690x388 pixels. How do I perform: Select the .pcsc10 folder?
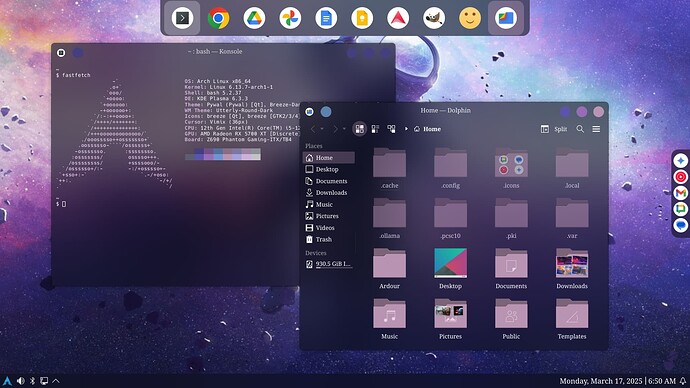click(450, 219)
